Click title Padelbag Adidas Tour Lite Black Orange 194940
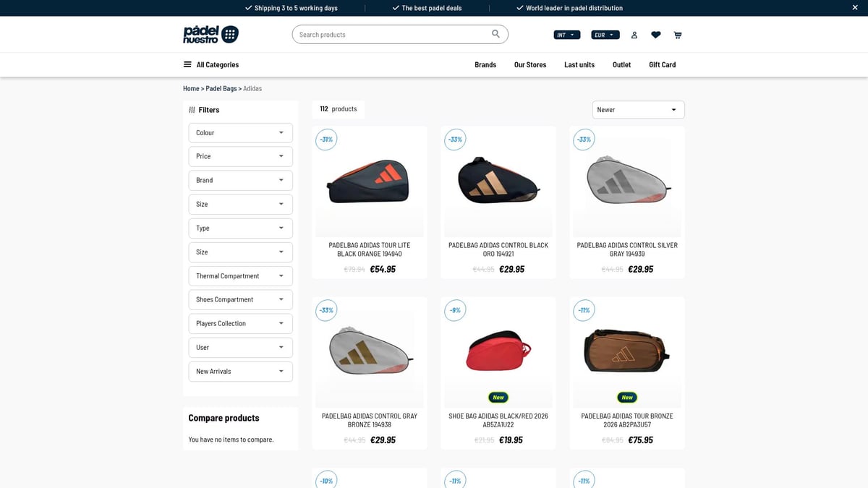 point(370,249)
